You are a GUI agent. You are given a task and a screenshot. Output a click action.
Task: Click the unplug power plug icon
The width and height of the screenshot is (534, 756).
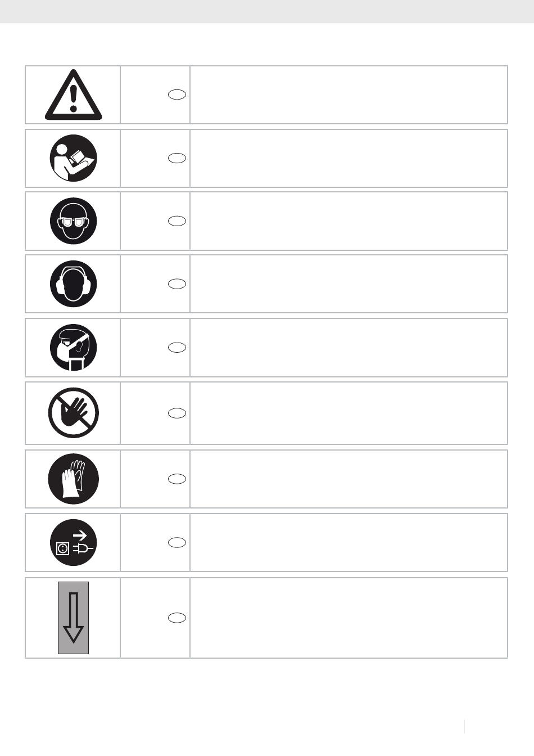[x=74, y=542]
